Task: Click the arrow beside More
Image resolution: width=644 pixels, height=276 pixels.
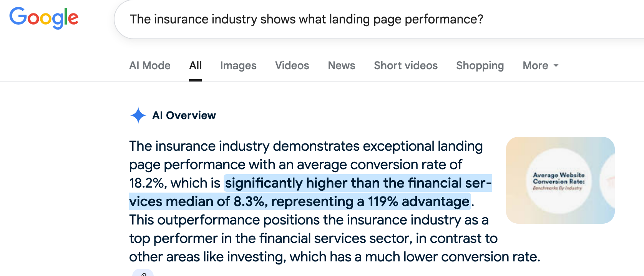Action: click(556, 66)
